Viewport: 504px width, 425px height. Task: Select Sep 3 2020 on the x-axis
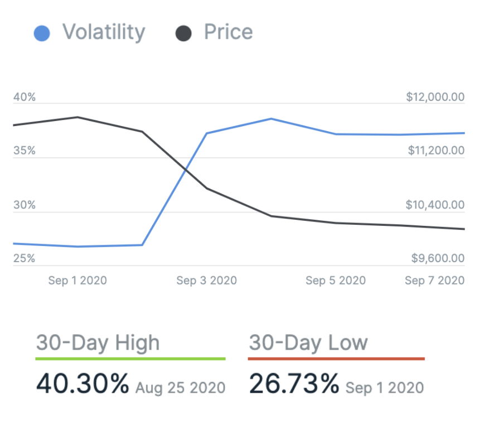point(206,280)
